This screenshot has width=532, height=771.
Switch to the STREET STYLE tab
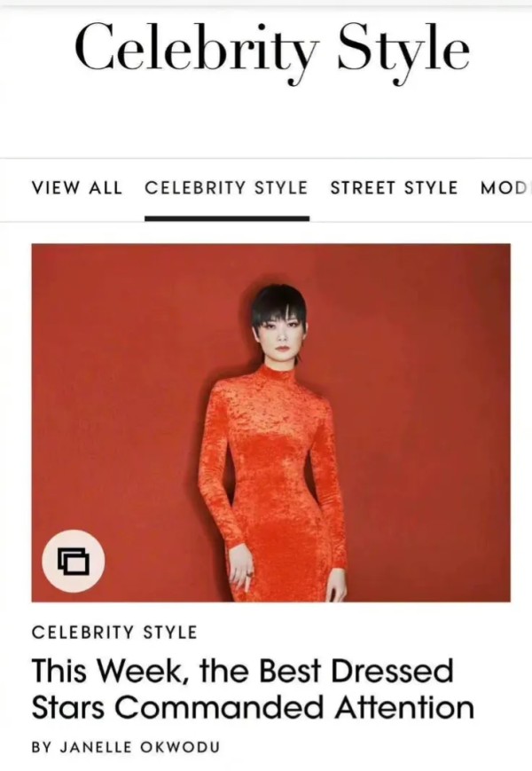pyautogui.click(x=394, y=188)
